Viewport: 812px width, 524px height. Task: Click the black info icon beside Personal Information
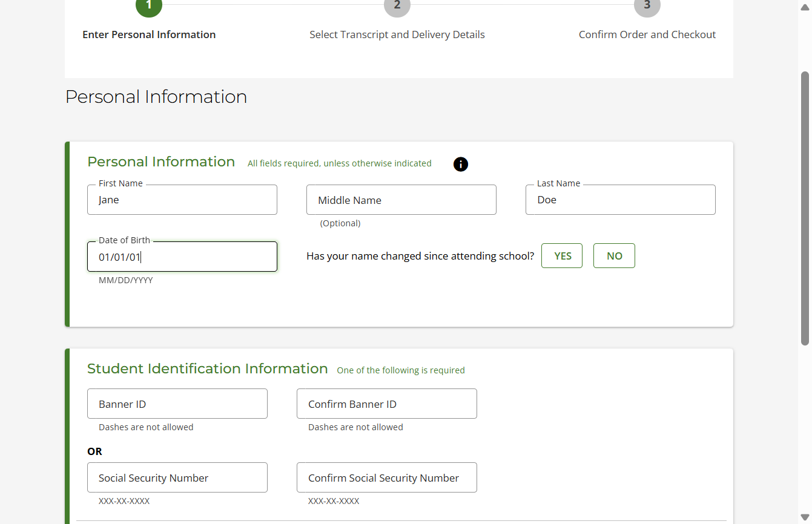(461, 164)
